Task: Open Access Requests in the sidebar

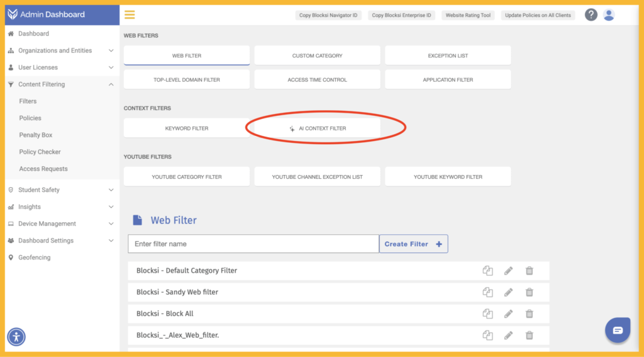Action: [x=43, y=169]
